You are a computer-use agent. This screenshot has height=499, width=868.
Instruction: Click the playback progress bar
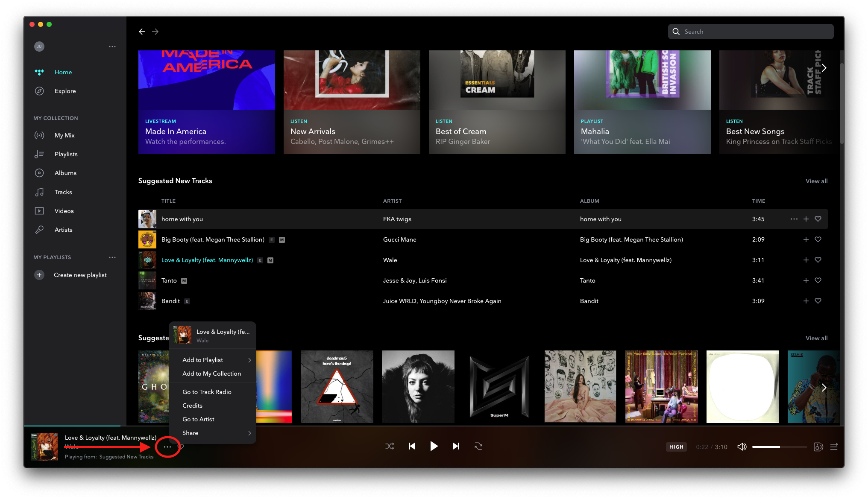click(434, 426)
